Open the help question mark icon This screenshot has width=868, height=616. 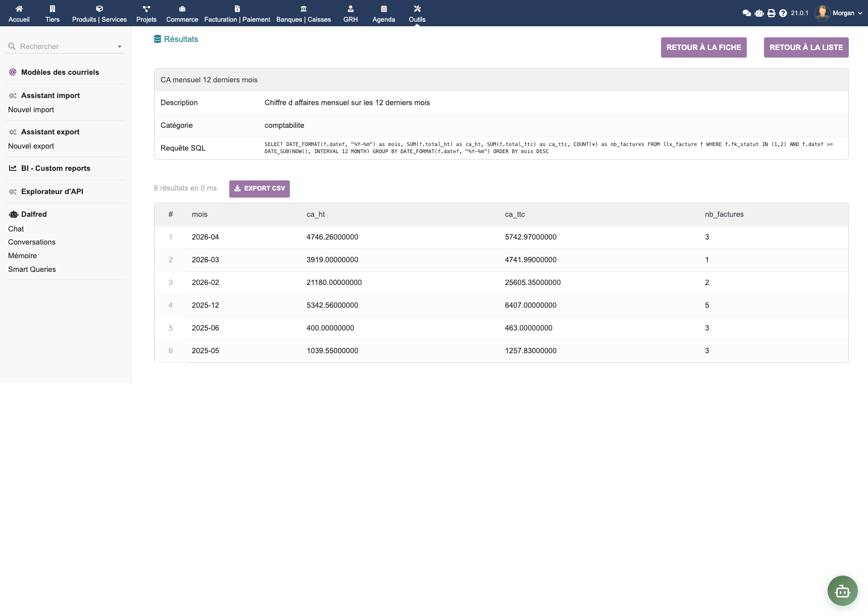783,13
